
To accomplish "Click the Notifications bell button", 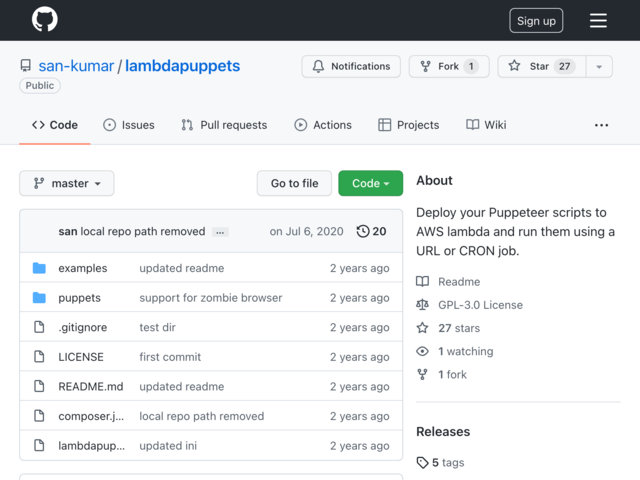I will tap(351, 66).
